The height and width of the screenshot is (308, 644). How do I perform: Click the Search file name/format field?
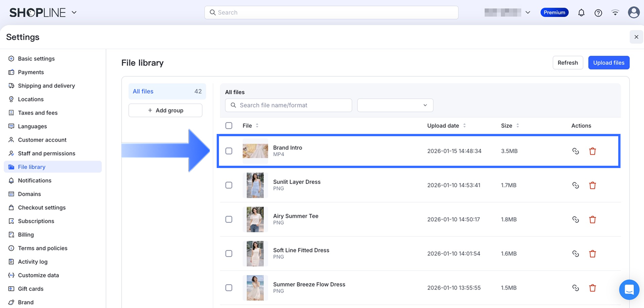click(292, 105)
